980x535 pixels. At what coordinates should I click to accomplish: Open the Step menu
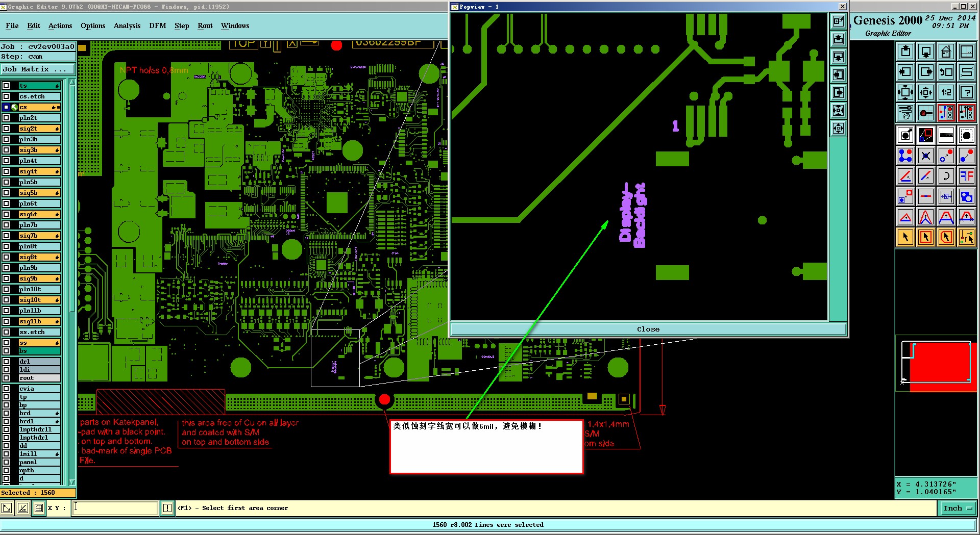click(182, 26)
